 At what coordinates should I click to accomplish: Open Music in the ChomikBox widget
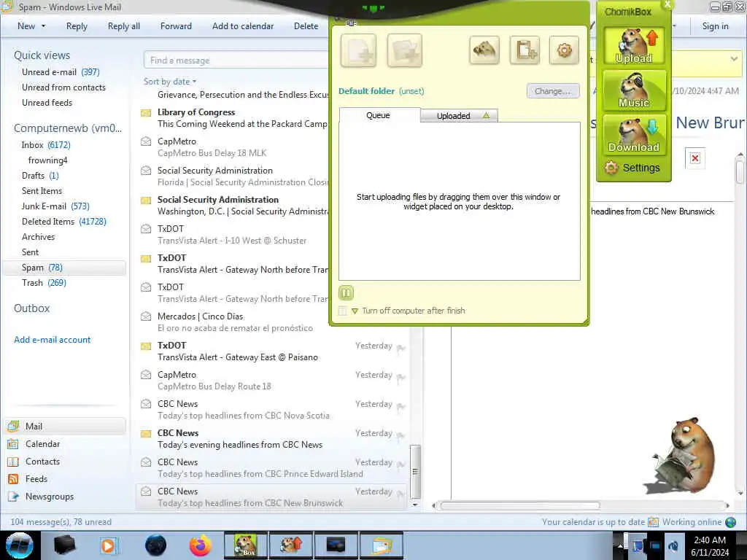(x=634, y=90)
